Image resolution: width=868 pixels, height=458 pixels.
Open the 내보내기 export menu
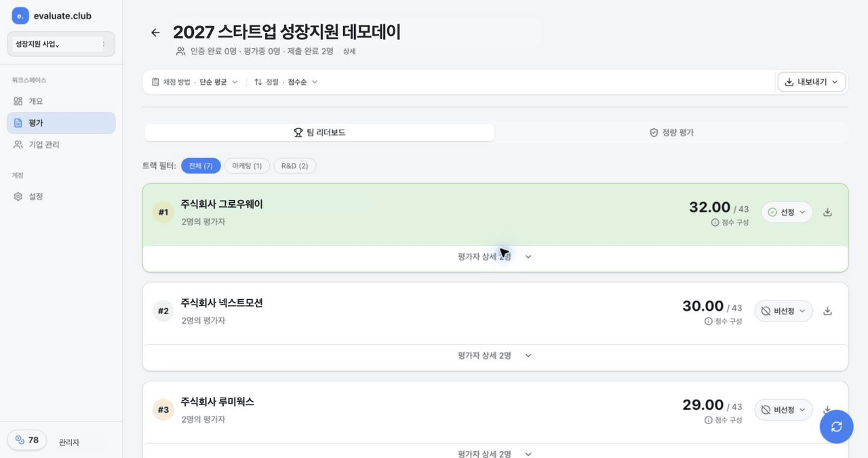coord(811,82)
